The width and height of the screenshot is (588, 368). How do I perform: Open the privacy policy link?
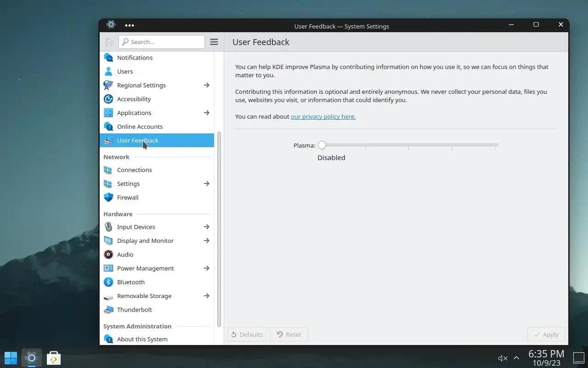[x=323, y=116]
